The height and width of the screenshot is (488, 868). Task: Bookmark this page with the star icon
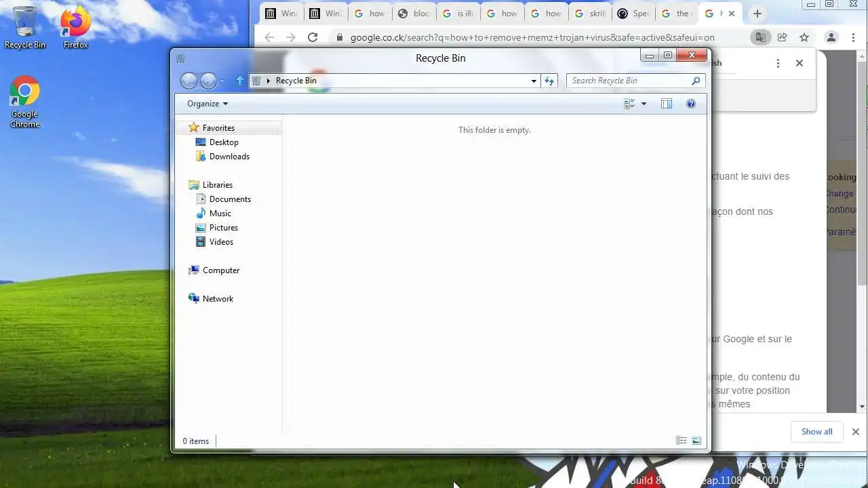click(804, 38)
